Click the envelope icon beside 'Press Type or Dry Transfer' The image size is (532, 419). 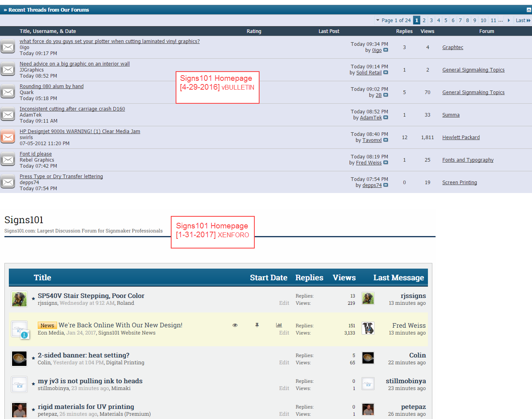[8, 182]
